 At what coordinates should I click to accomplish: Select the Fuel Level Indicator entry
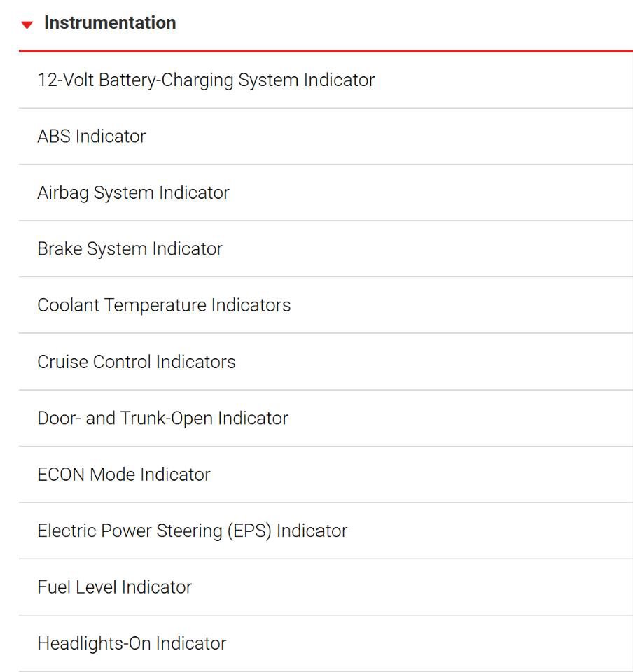(326, 587)
